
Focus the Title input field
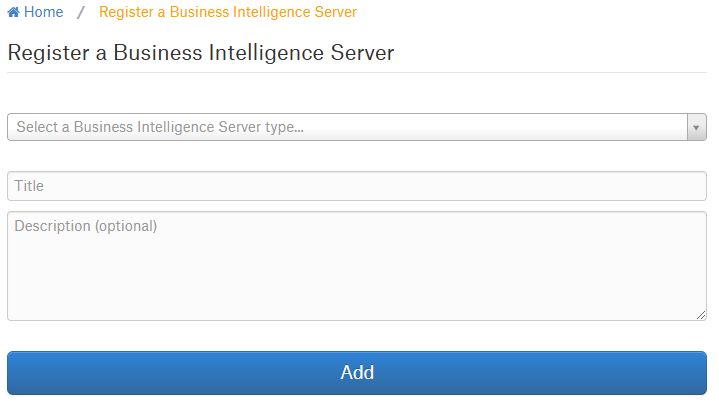pyautogui.click(x=357, y=186)
